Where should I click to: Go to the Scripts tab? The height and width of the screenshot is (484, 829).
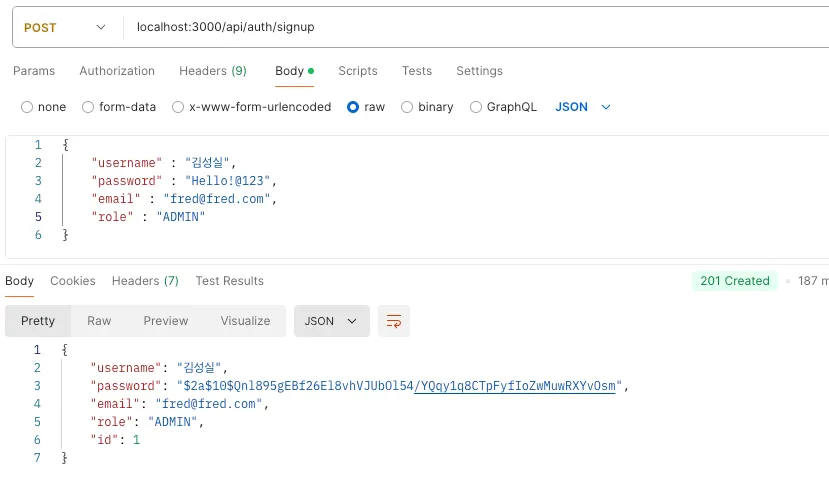[358, 71]
